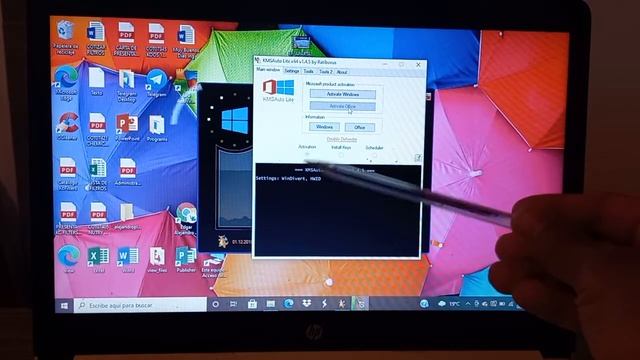Expand the system tray hidden icons chevron

click(x=468, y=304)
